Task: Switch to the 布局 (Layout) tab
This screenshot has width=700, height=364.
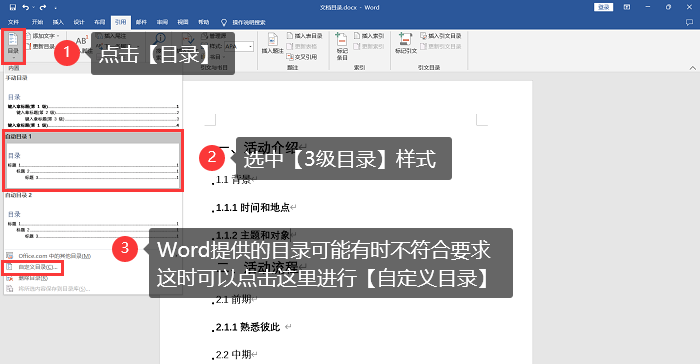Action: pos(100,22)
